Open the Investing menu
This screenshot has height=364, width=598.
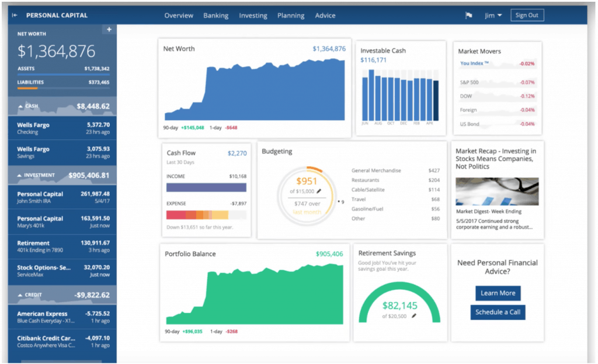253,16
